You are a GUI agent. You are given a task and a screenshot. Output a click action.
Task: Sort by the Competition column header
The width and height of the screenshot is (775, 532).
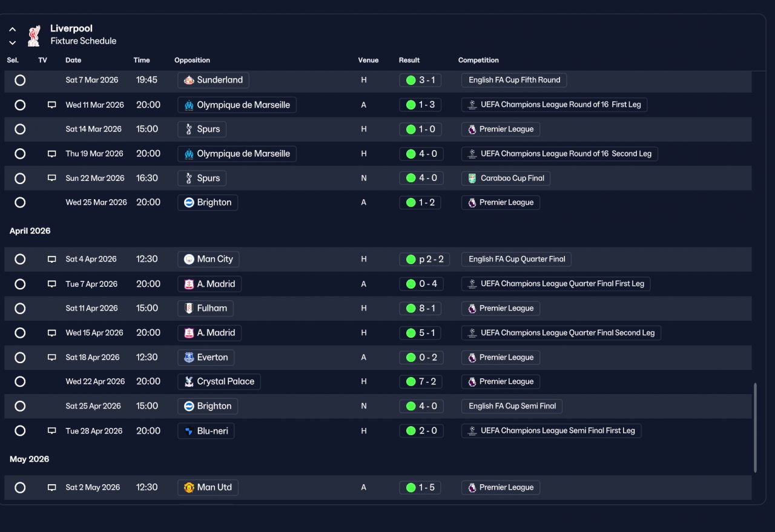pos(478,60)
